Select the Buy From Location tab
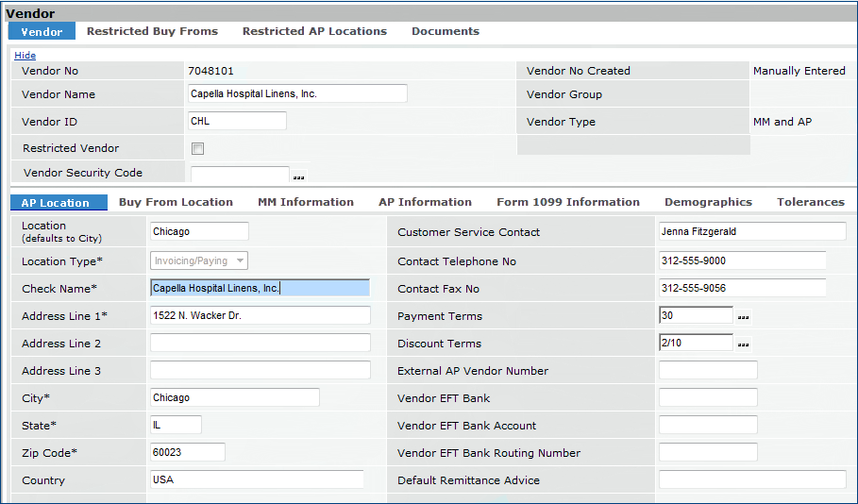 coord(176,202)
